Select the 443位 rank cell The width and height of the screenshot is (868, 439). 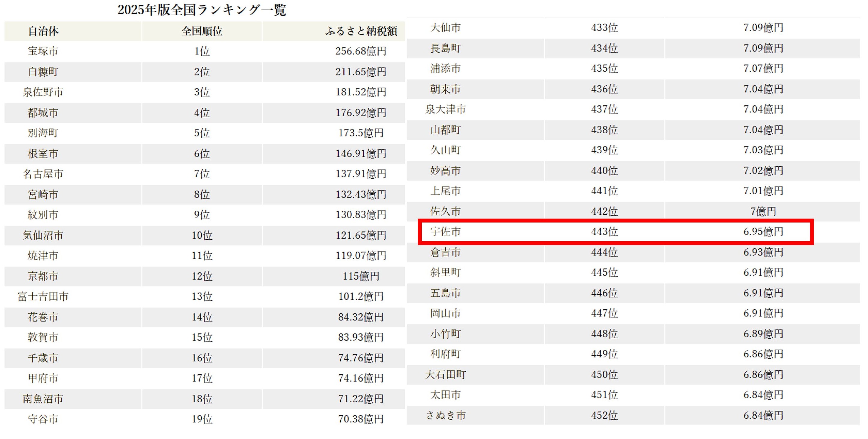pyautogui.click(x=604, y=232)
